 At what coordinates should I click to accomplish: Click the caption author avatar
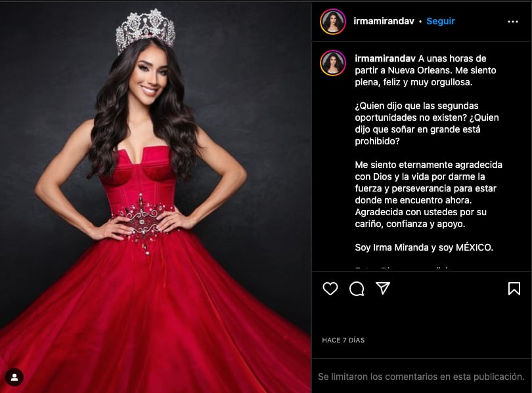[333, 63]
